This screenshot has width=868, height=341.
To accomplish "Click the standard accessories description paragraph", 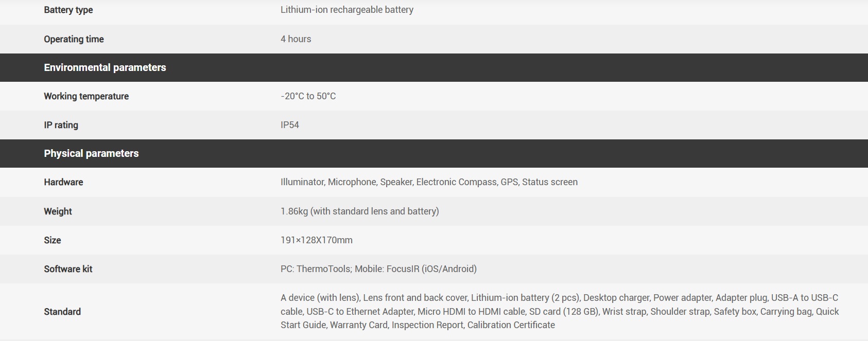I will click(559, 311).
